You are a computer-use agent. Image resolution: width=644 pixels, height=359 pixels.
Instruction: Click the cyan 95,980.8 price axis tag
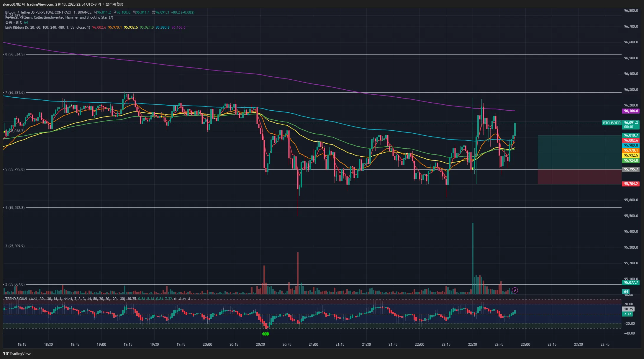pos(631,145)
